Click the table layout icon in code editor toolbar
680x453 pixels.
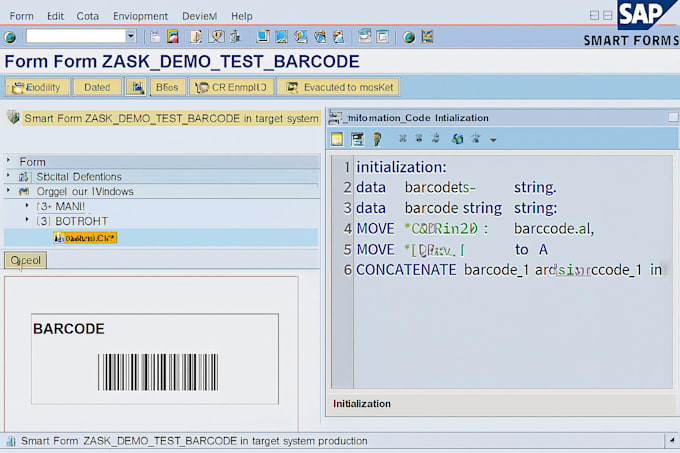click(357, 139)
